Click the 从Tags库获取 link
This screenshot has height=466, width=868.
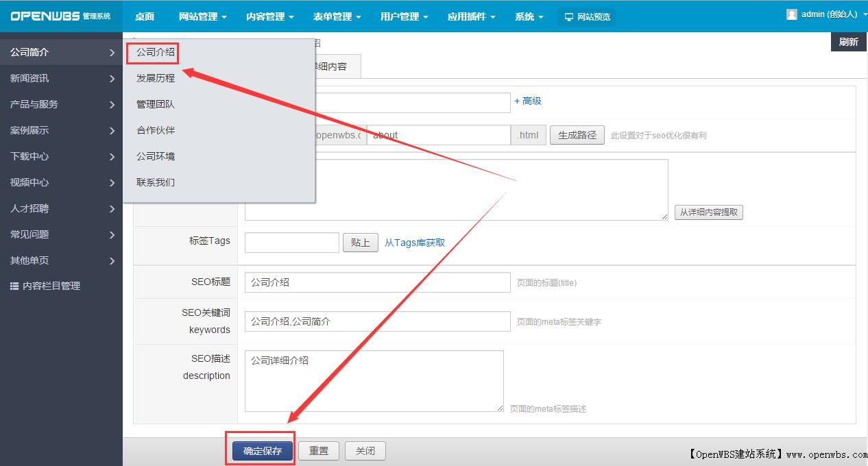coord(415,242)
